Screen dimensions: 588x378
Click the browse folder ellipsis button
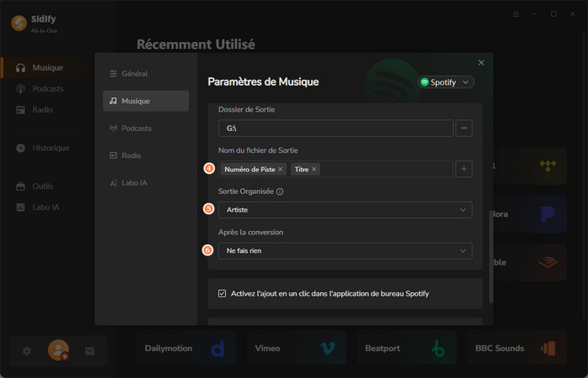pyautogui.click(x=464, y=129)
